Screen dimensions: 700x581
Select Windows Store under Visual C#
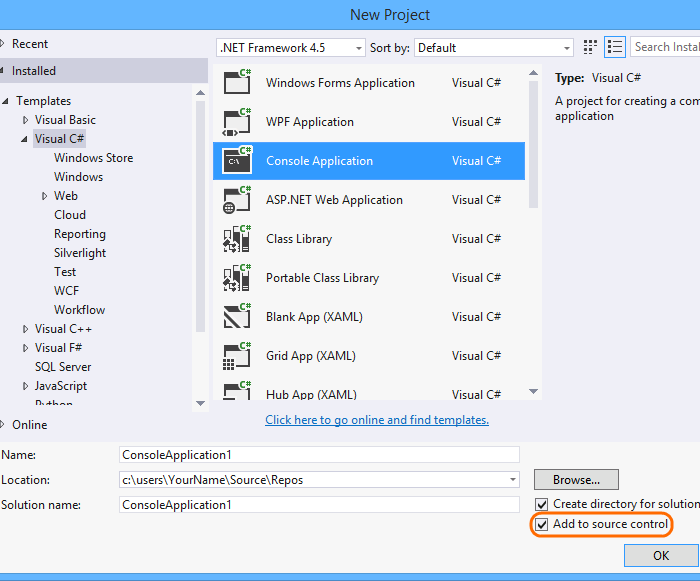(x=93, y=158)
